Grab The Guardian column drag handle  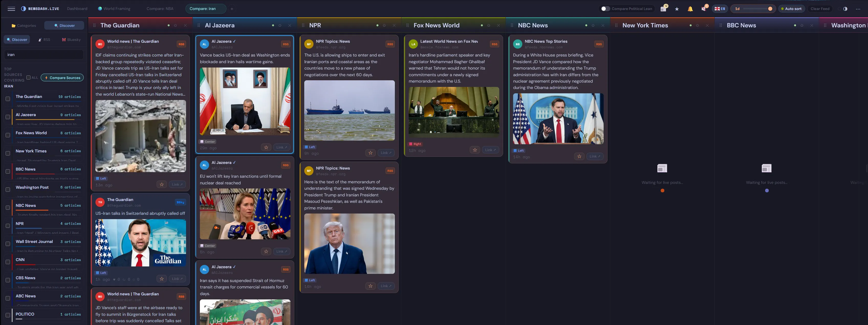[x=94, y=25]
